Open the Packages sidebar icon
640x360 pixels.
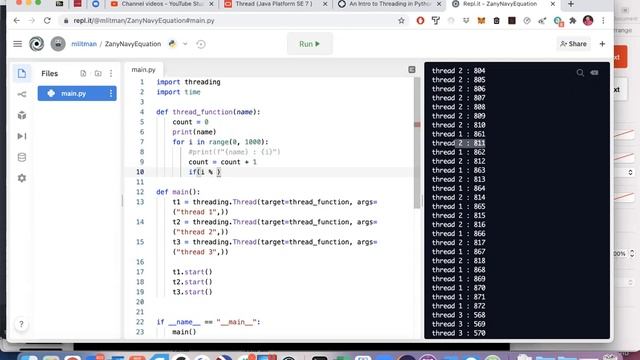pos(22,115)
